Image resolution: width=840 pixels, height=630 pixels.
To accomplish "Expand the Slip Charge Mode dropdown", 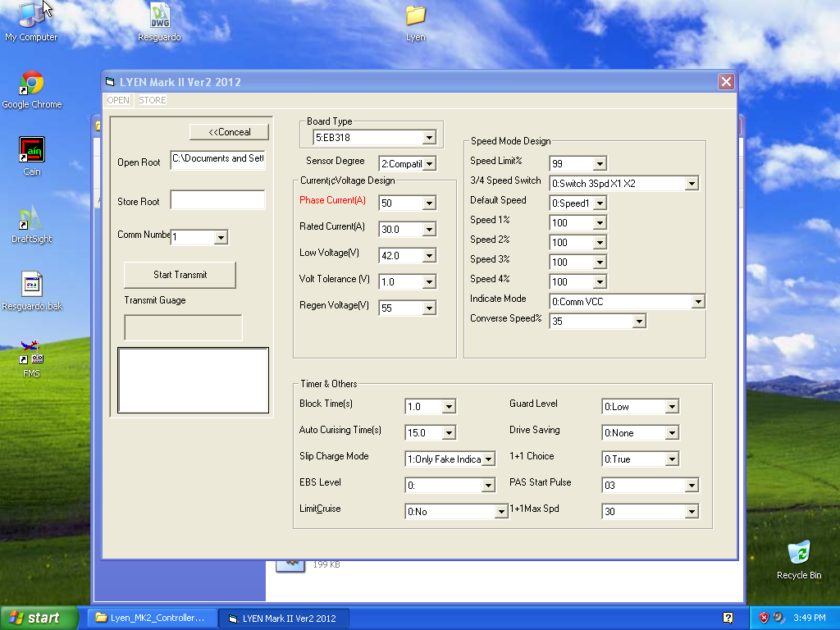I will click(488, 459).
